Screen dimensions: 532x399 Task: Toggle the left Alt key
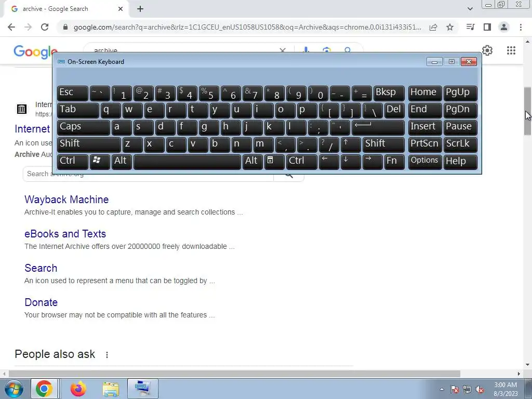pyautogui.click(x=122, y=162)
